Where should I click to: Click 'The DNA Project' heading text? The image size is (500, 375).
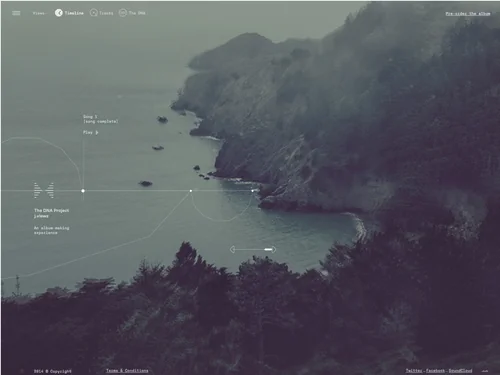click(x=52, y=210)
